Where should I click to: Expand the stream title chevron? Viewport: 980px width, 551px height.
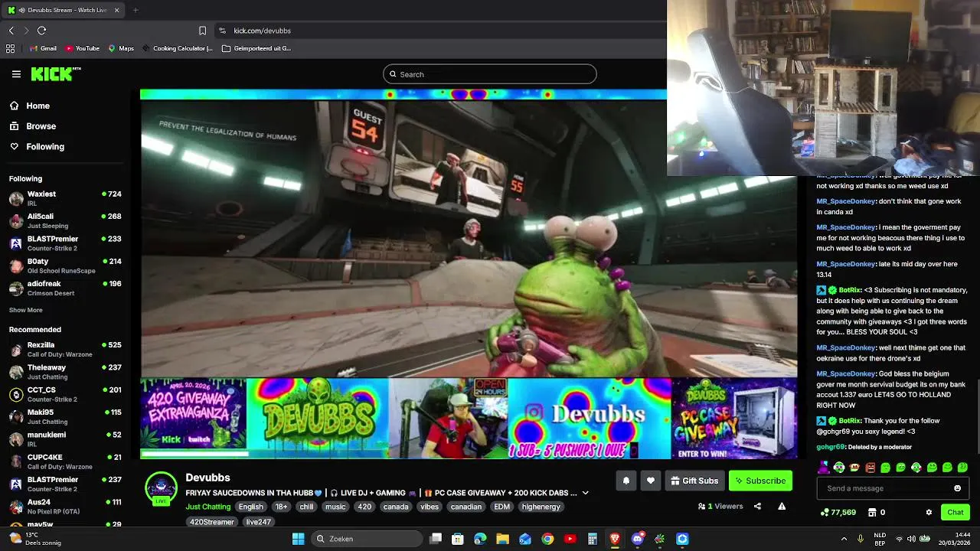tap(585, 493)
